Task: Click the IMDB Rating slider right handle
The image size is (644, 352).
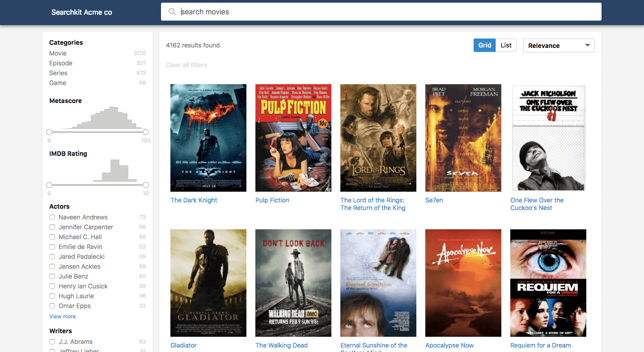Action: pos(146,185)
